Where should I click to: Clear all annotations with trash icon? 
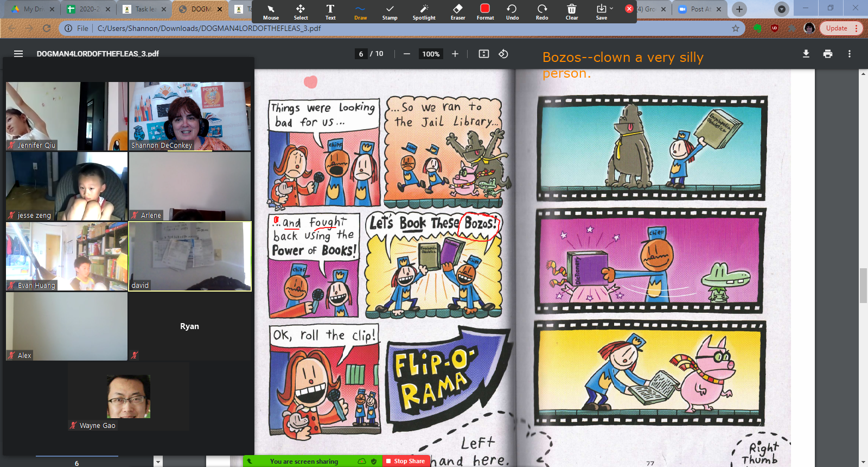click(572, 12)
